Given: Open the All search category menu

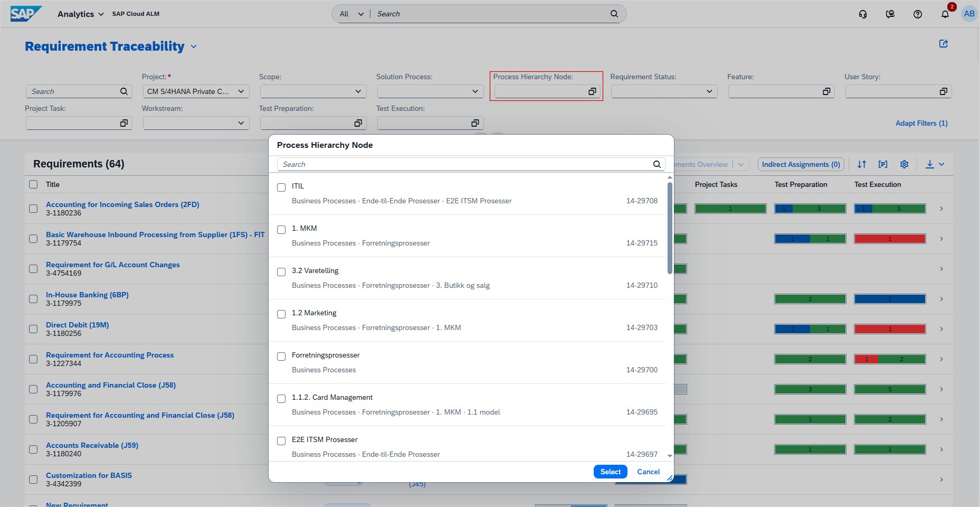Looking at the screenshot, I should coord(351,14).
